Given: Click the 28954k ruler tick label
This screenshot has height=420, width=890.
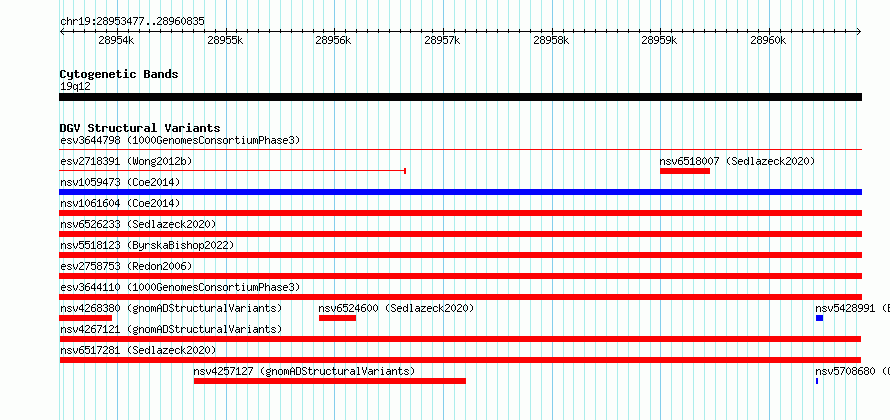Looking at the screenshot, I should point(116,40).
